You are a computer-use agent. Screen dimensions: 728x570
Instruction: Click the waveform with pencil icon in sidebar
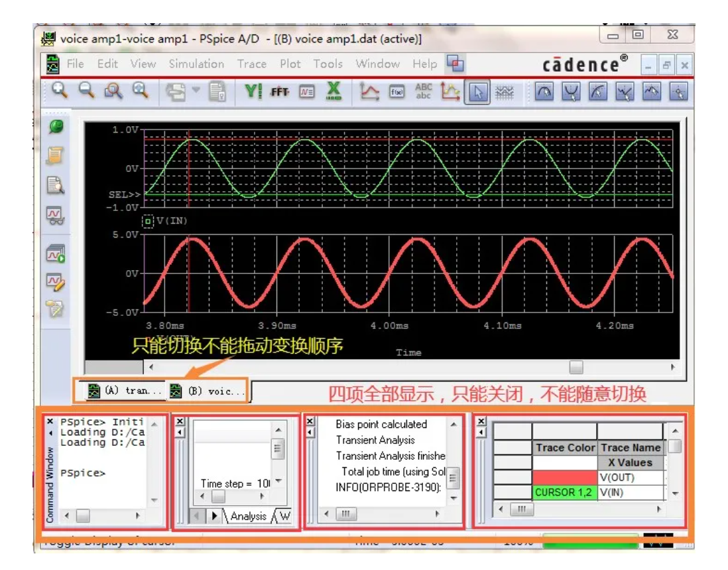(55, 281)
